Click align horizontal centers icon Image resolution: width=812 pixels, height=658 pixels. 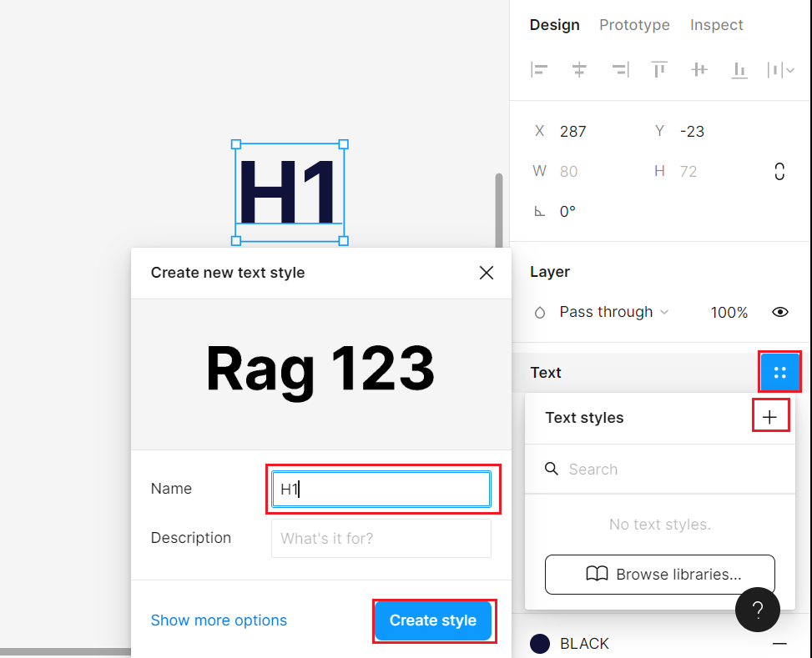579,70
